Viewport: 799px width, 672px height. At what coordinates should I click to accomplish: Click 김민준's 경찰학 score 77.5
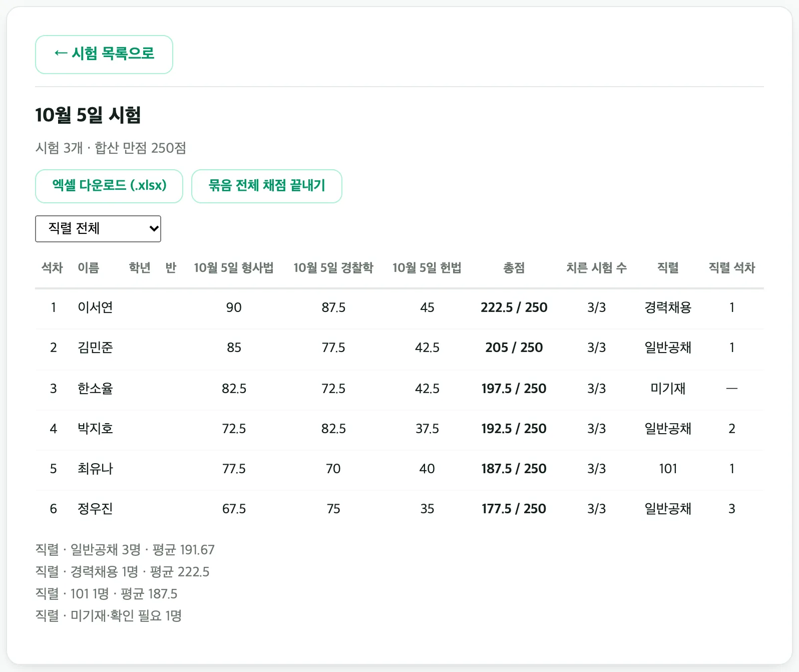click(333, 348)
